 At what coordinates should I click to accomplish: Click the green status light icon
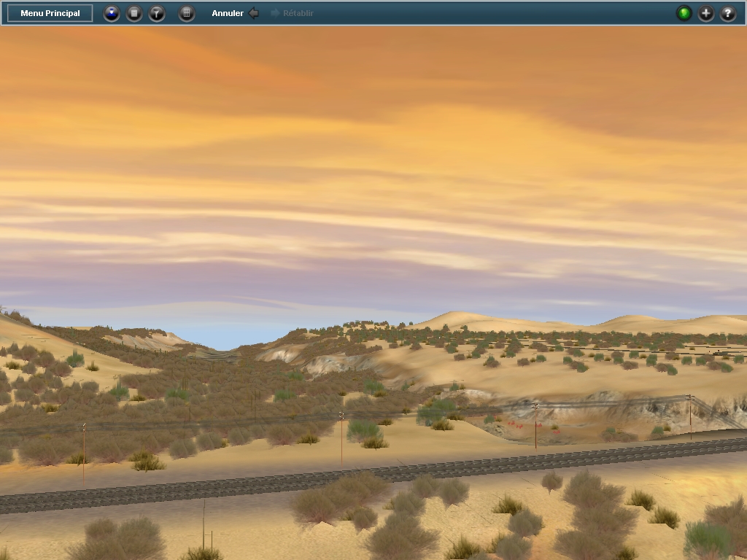[x=684, y=13]
